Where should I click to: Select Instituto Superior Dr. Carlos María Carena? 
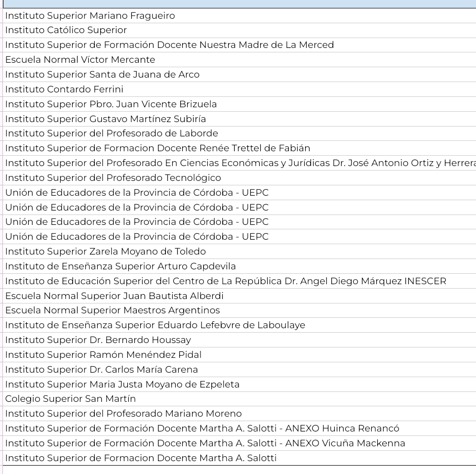coord(239,370)
